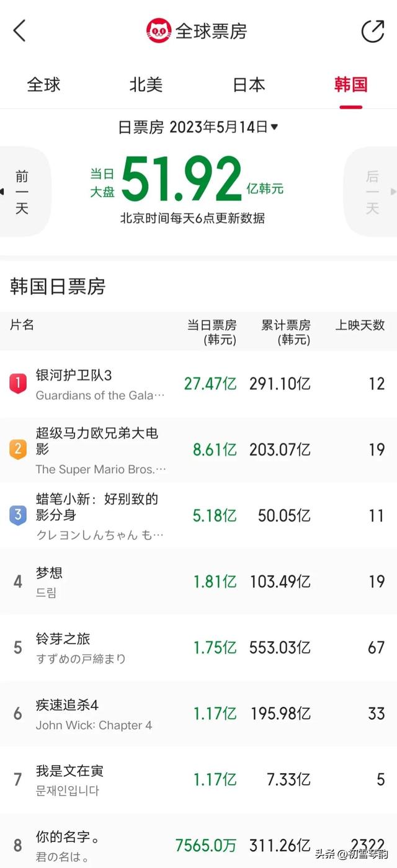Tap the blue rank 3 badge
This screenshot has height=868, width=397.
(17, 515)
